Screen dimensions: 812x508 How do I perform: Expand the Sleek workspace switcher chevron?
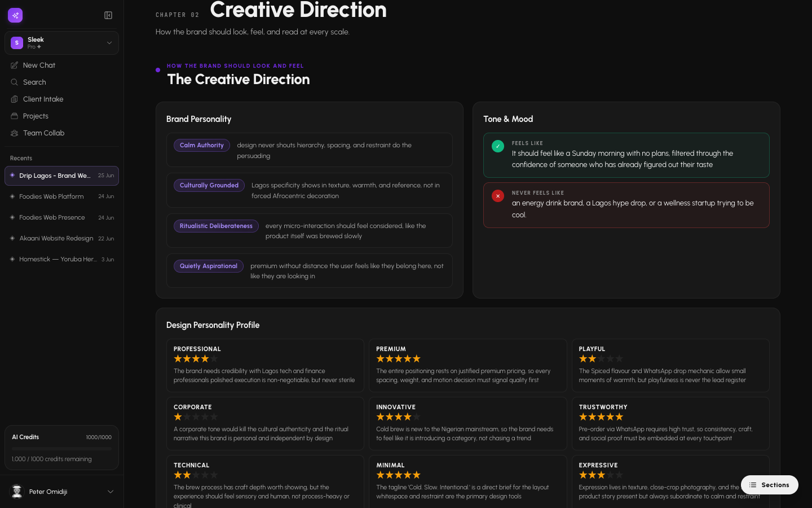(x=109, y=43)
